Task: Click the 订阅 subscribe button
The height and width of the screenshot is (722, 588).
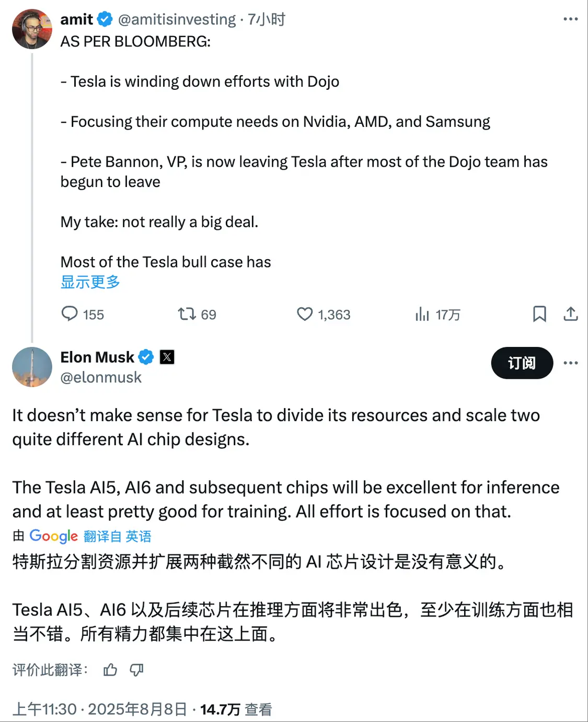Action: (x=521, y=363)
